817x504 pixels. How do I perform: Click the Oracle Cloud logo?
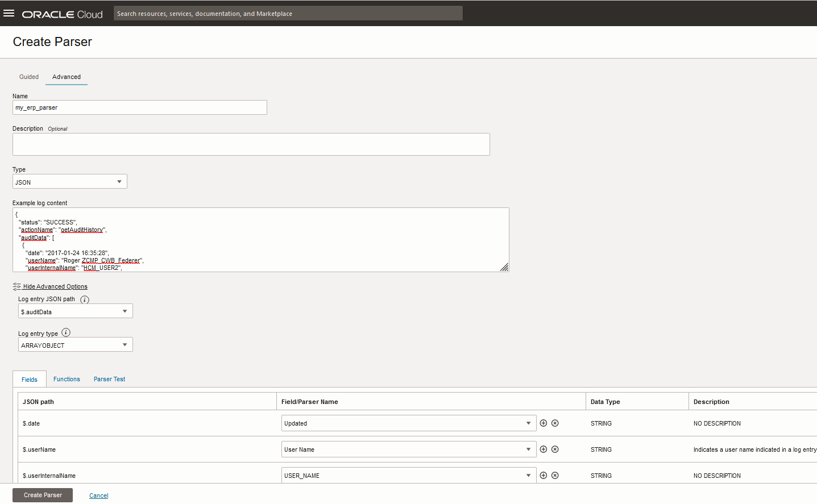click(x=62, y=14)
